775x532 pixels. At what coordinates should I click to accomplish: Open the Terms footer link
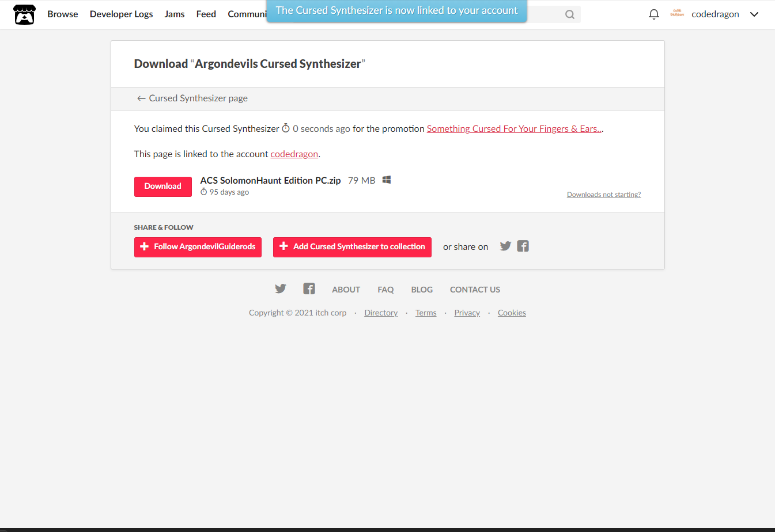426,313
